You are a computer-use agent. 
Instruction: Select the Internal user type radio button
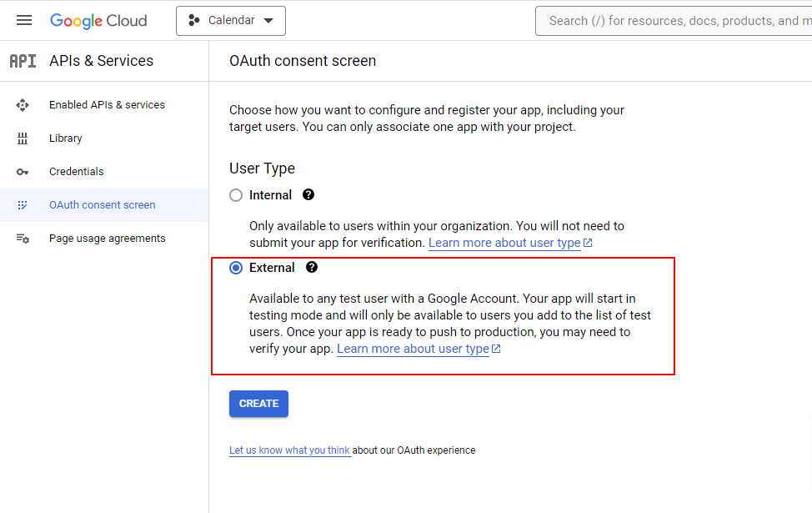point(236,195)
